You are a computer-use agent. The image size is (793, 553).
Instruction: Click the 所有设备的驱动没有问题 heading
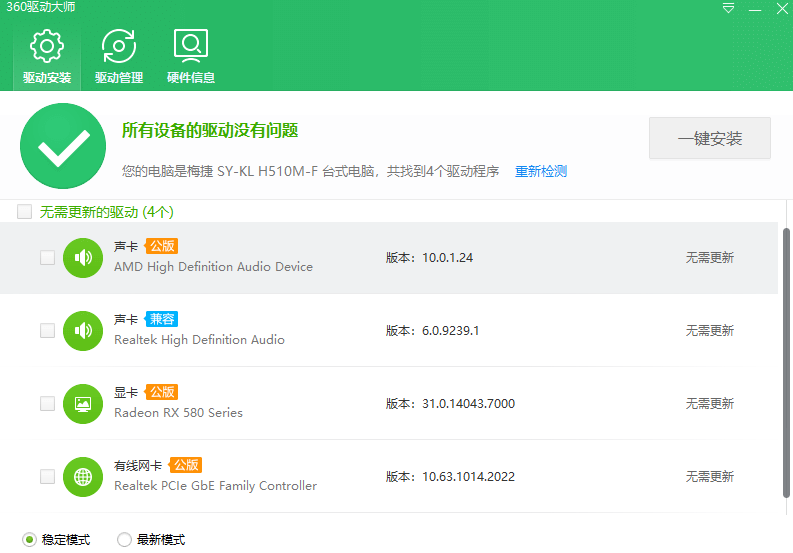click(210, 131)
